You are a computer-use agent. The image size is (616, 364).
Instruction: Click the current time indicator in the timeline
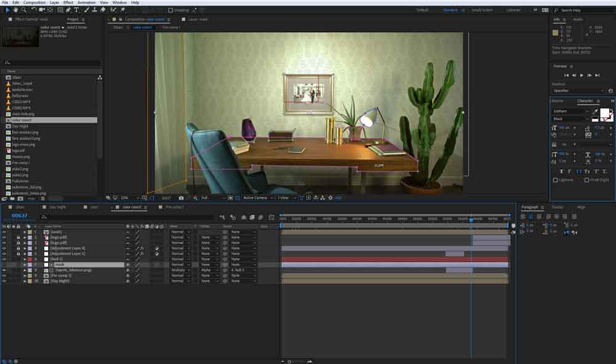471,220
